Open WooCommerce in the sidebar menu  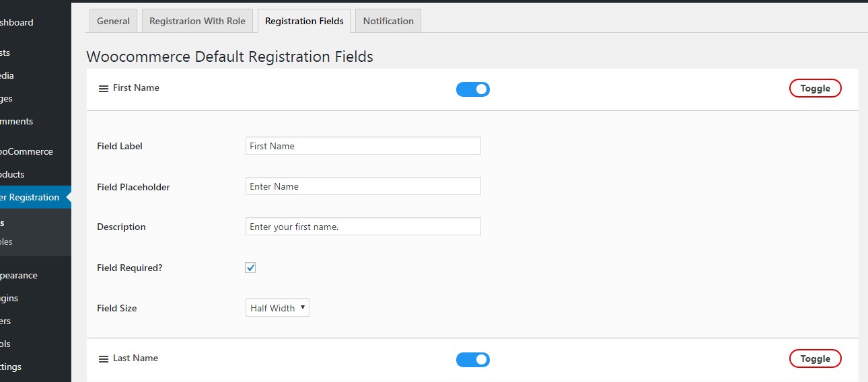27,151
